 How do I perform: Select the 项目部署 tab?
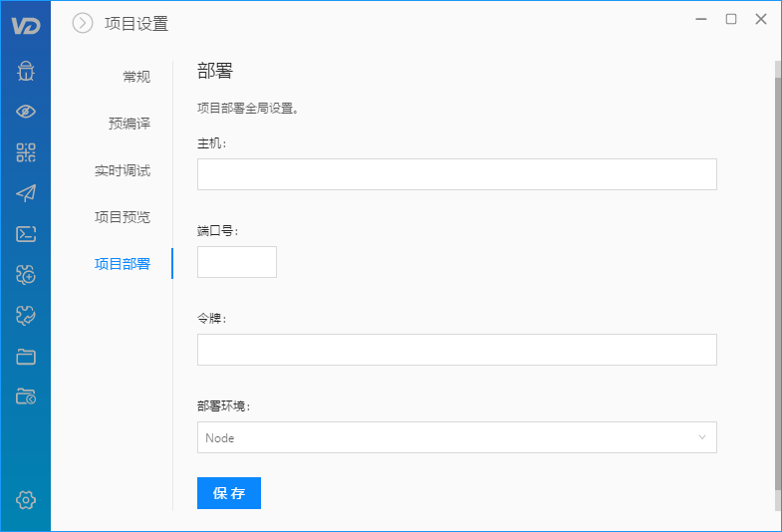tap(123, 264)
